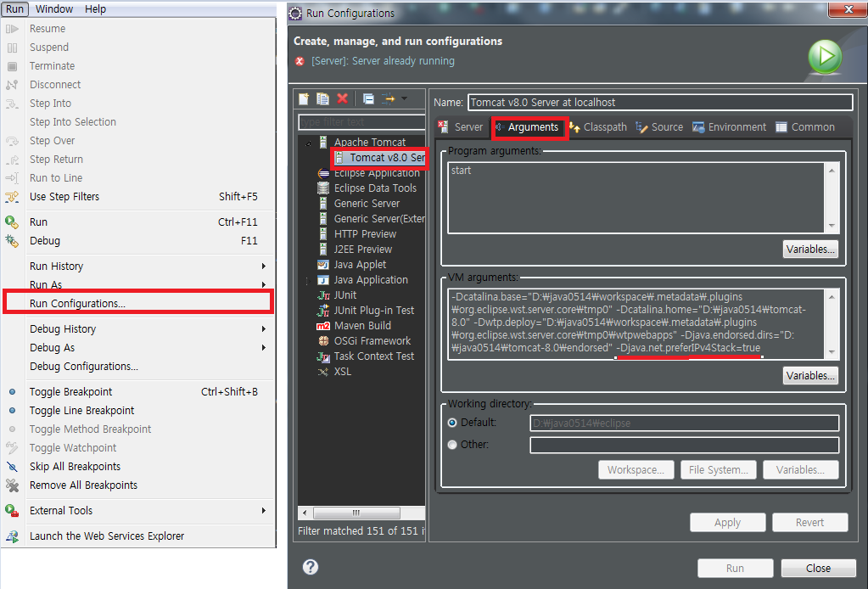Switch to the Arguments tab
Screen dimensions: 868x589
point(529,127)
